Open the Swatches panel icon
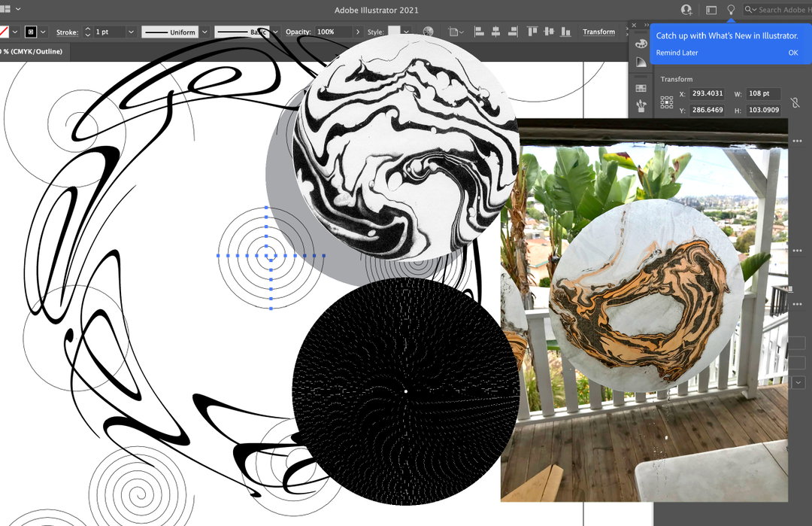This screenshot has width=812, height=526. (641, 88)
